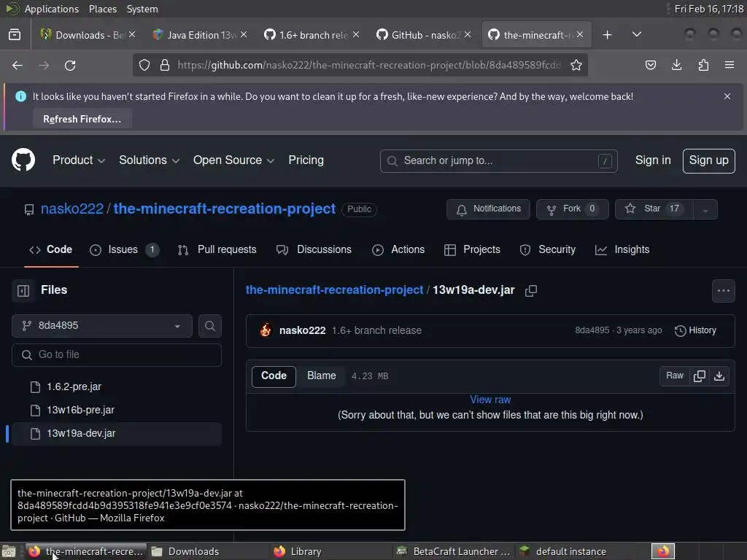Expand the Solutions dropdown menu
Viewport: 747px width, 560px height.
pos(149,160)
